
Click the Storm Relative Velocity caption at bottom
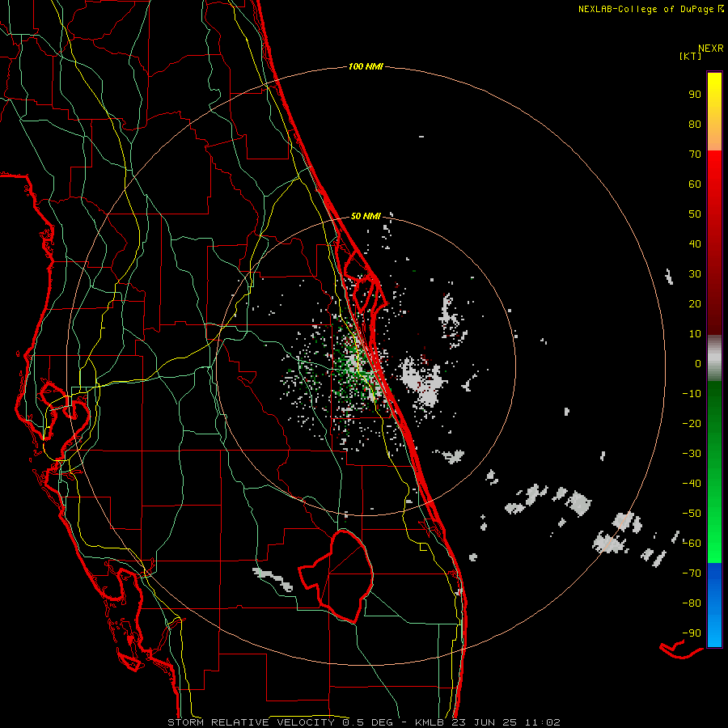(x=364, y=722)
